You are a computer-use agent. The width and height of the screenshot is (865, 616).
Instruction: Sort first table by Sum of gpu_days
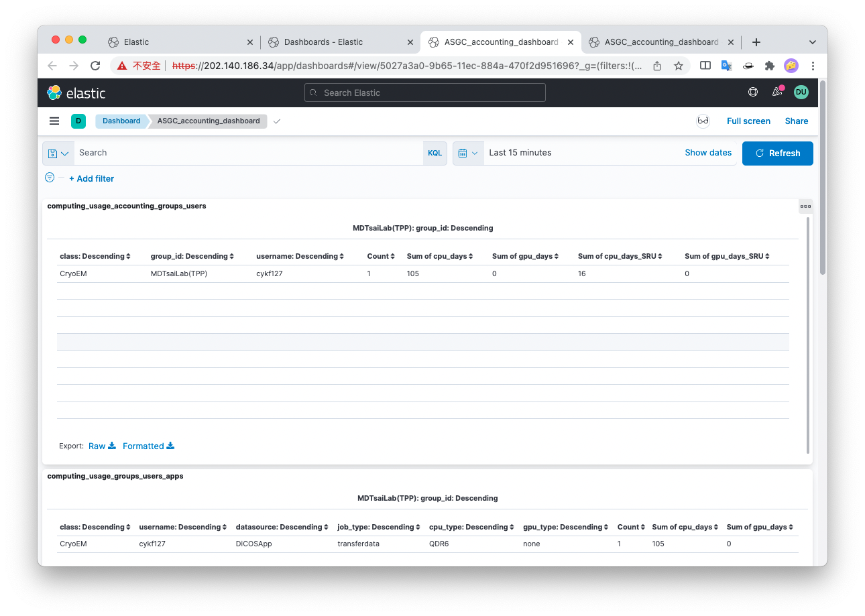[x=526, y=256]
